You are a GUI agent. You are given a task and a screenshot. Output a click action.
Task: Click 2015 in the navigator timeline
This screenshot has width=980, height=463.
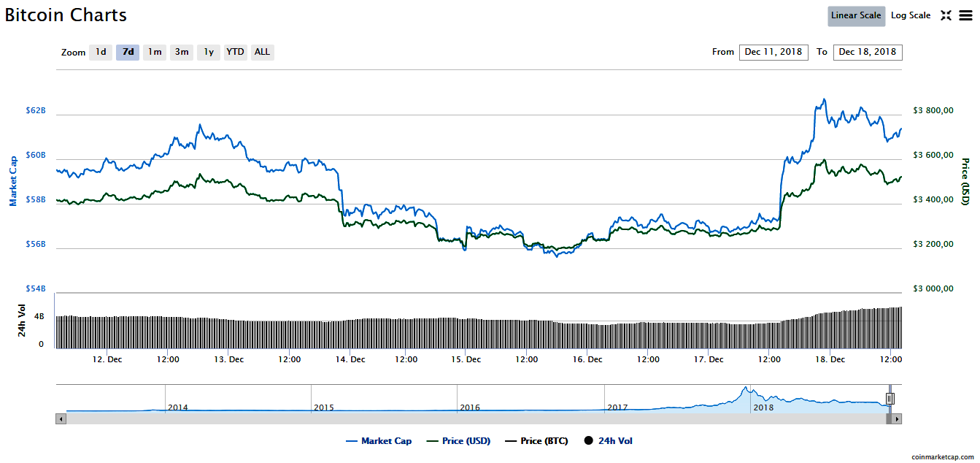pos(323,407)
